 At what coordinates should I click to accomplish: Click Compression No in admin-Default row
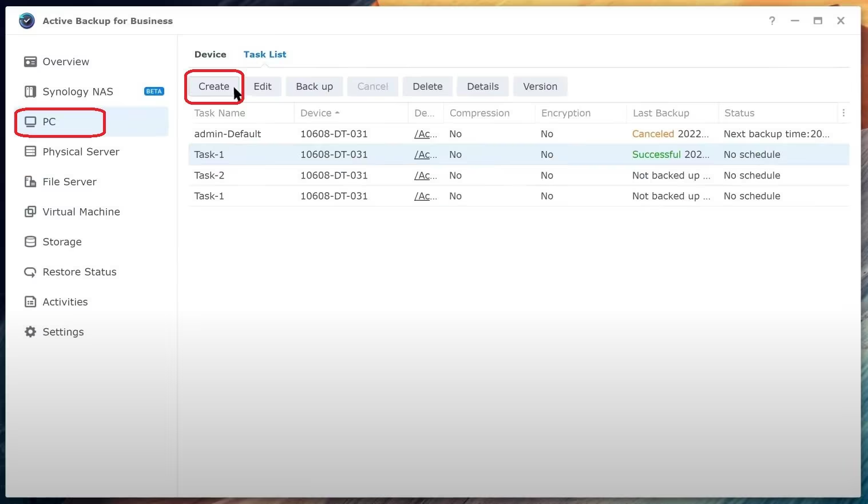pos(455,134)
